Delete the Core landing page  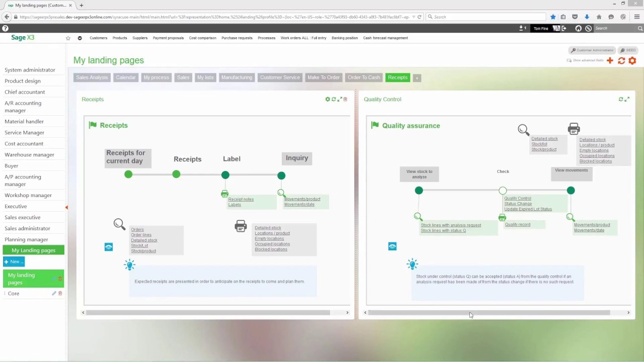point(60,294)
